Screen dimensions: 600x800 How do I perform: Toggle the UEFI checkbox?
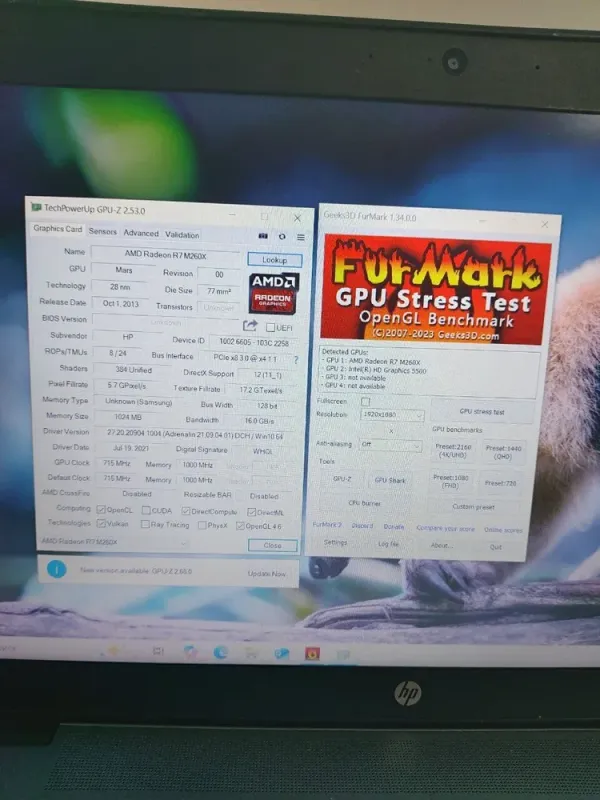(270, 327)
